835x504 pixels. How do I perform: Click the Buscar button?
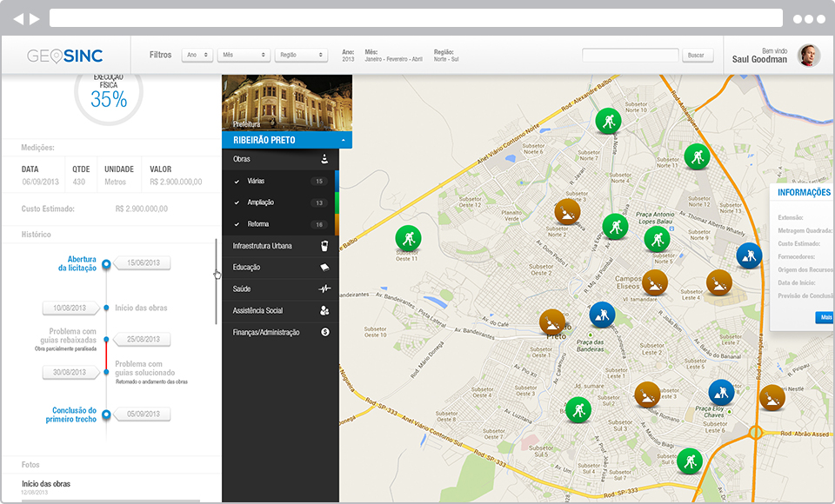coord(698,55)
